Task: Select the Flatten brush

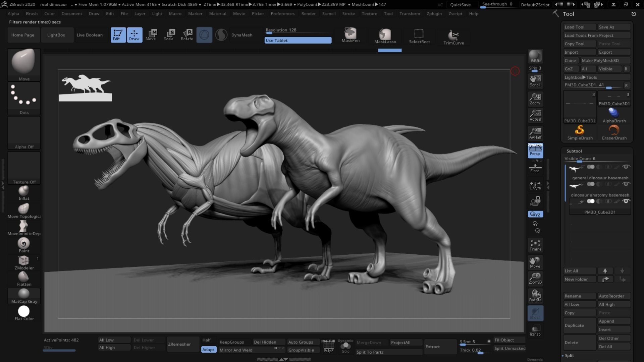Action: [x=24, y=279]
